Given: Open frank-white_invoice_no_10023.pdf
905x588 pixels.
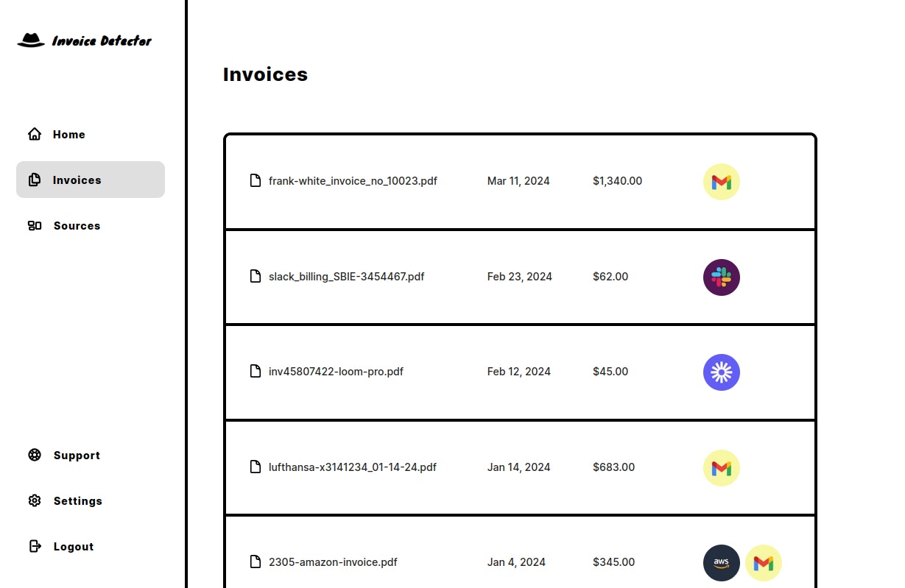Looking at the screenshot, I should point(353,180).
